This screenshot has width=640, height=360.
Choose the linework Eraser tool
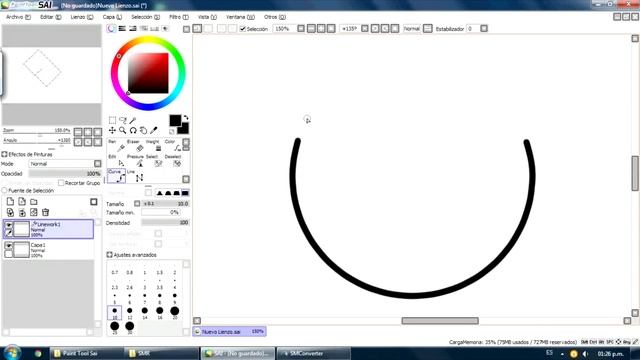pos(136,146)
